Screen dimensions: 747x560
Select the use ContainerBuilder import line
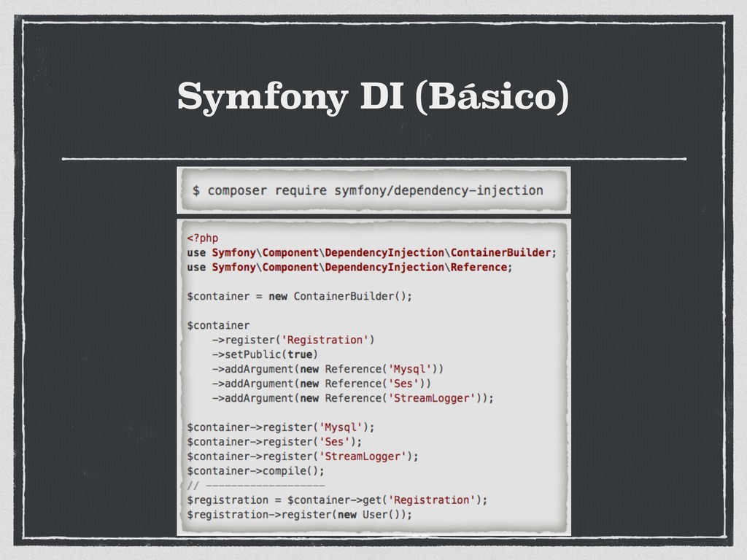[371, 252]
